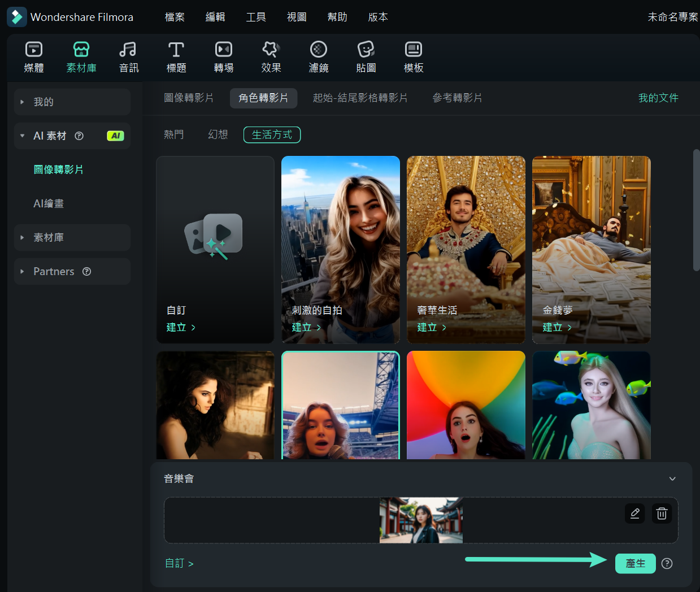The width and height of the screenshot is (700, 592).
Task: Switch to the 起始-結尾影格轉影片 tab
Action: (x=360, y=98)
